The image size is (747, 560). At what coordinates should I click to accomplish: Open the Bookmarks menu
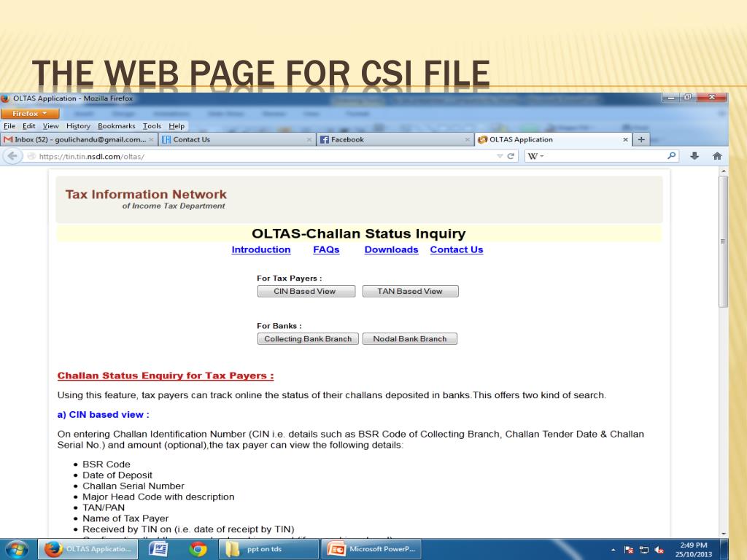pyautogui.click(x=116, y=126)
